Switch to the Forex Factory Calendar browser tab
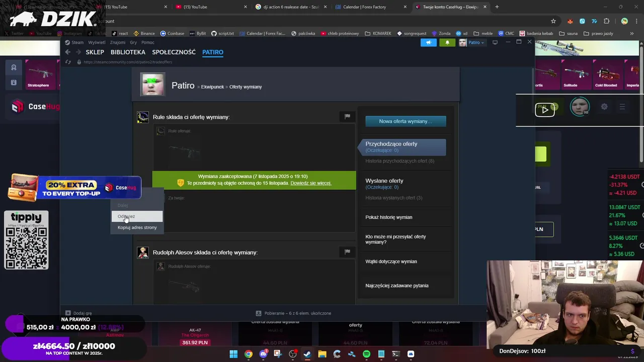Image resolution: width=644 pixels, height=362 pixels. click(371, 7)
